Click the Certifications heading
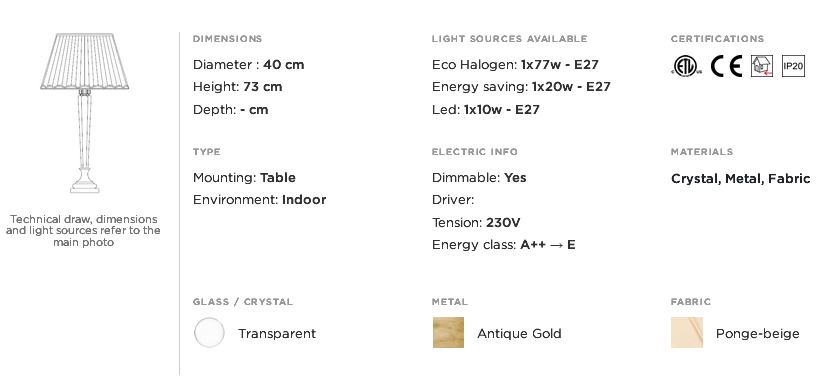This screenshot has height=383, width=820. 717,39
